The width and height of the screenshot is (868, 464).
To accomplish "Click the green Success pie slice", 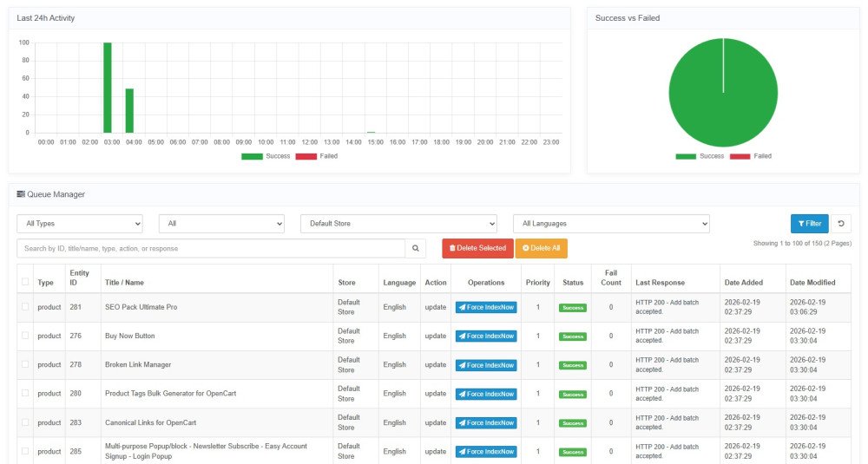I will coord(723,92).
